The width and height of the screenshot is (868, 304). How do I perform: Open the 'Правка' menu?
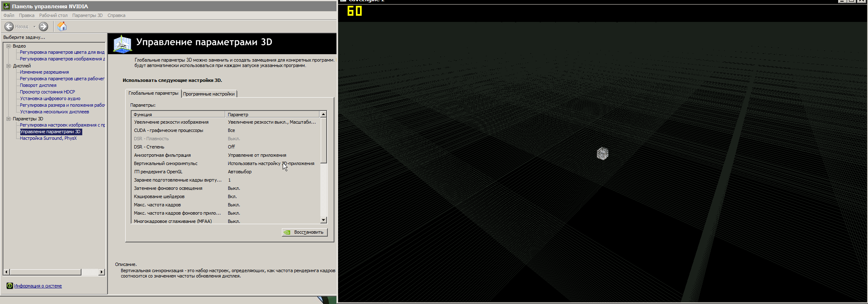(x=26, y=15)
